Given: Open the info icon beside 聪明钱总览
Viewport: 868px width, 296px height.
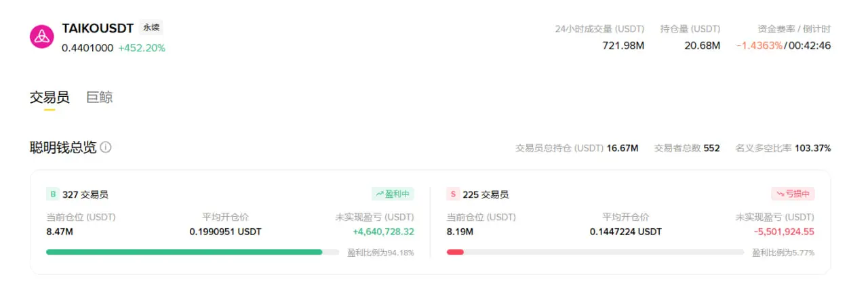Looking at the screenshot, I should [106, 147].
